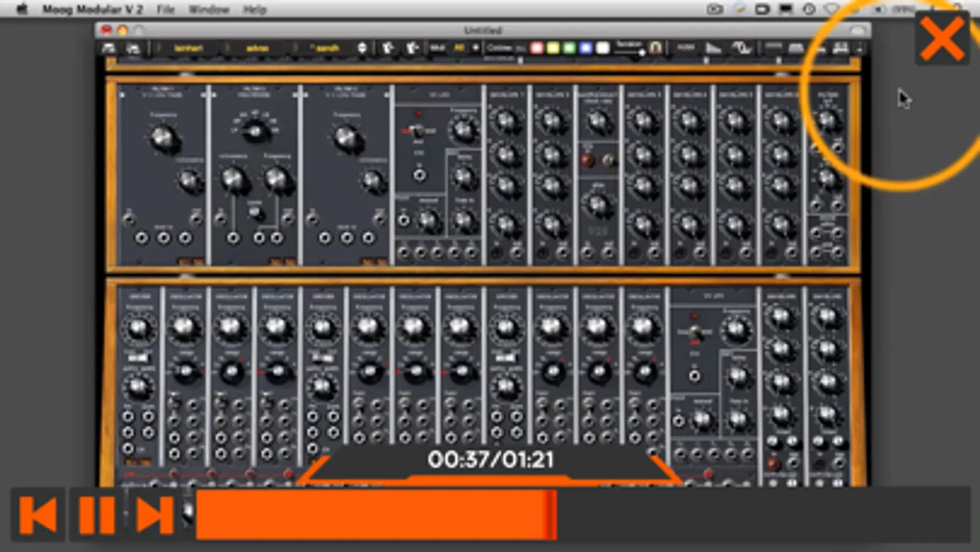Skip to previous video with orange back button
Viewport: 980px width, 552px height.
click(x=38, y=515)
